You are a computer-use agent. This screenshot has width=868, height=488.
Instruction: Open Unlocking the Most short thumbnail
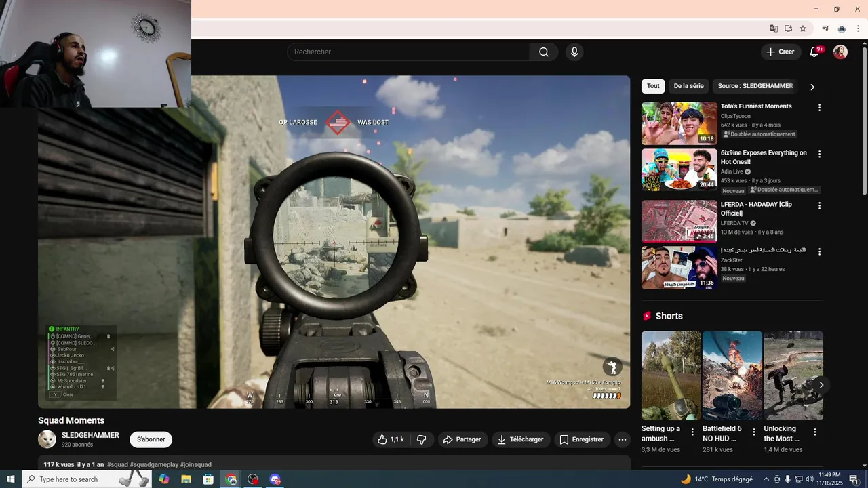pos(793,375)
